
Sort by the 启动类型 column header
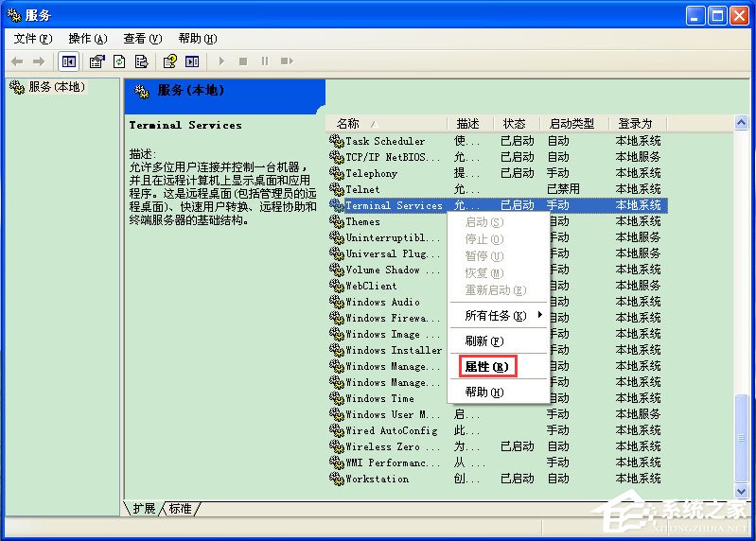(x=571, y=124)
